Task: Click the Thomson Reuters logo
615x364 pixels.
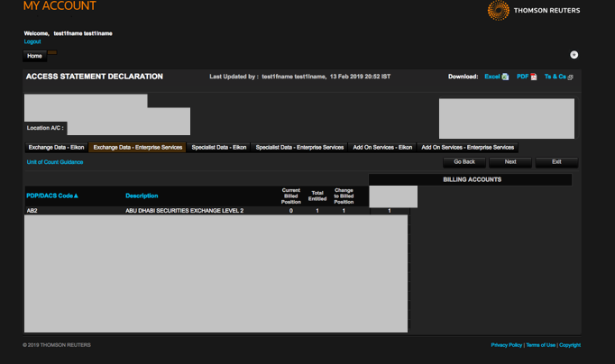Action: (x=534, y=10)
